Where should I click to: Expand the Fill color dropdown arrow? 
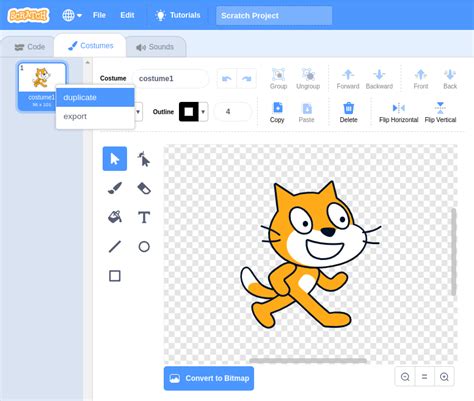click(x=138, y=112)
